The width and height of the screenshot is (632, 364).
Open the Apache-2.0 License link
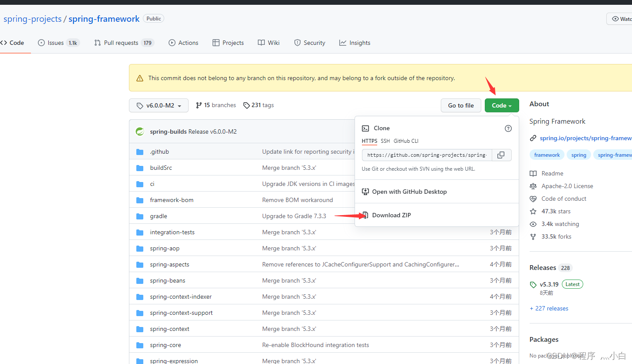pos(567,186)
